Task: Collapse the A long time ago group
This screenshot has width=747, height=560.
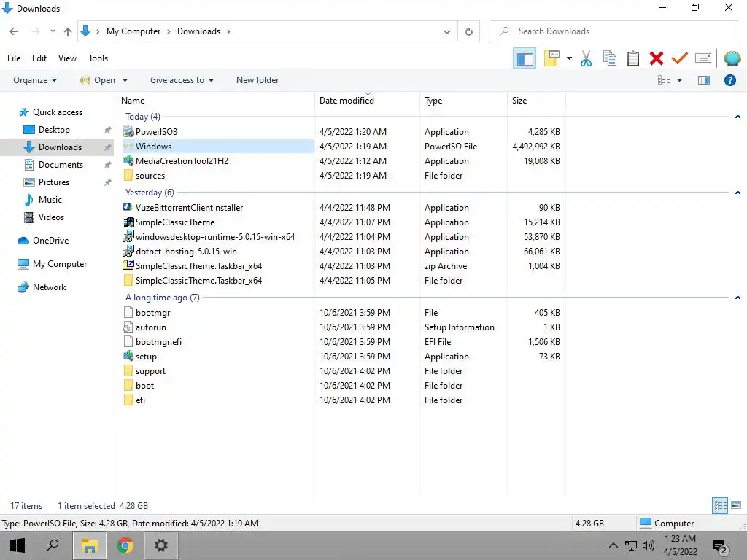Action: tap(738, 297)
